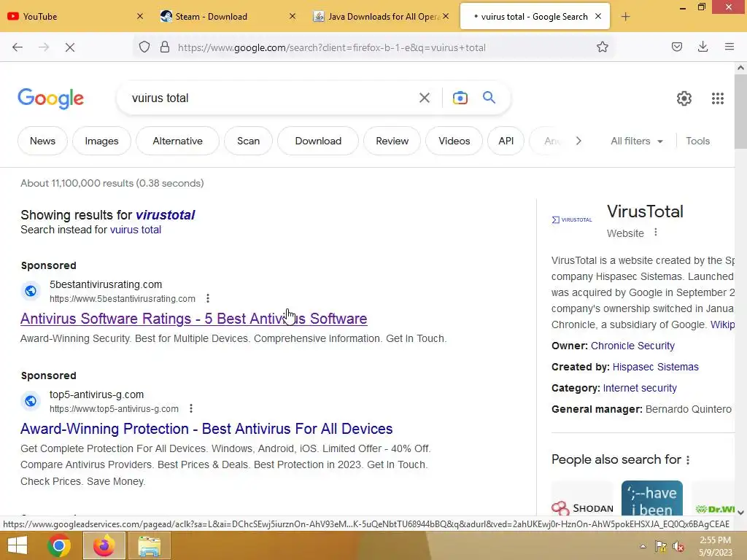Filter results by Videos

coord(454,141)
